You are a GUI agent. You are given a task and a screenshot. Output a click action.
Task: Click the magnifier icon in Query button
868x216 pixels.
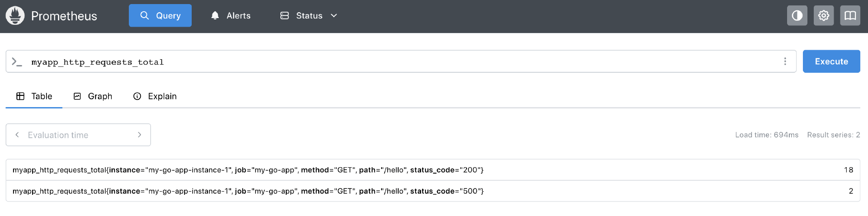pos(145,16)
